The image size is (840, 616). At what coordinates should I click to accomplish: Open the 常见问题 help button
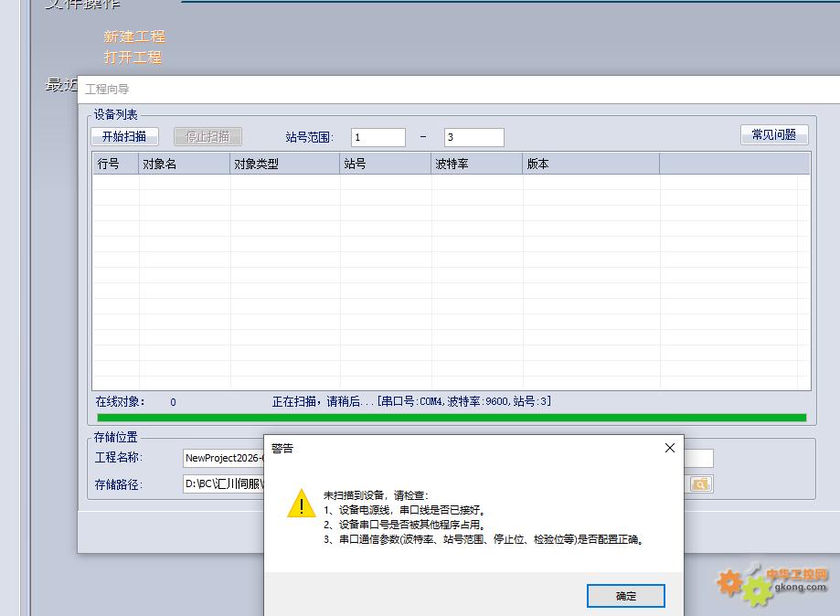(773, 134)
